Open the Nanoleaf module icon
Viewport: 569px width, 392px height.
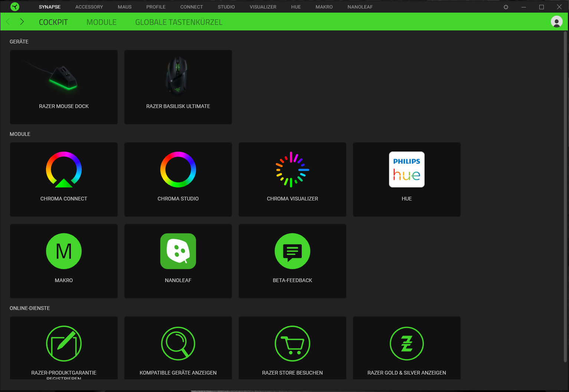(x=178, y=251)
